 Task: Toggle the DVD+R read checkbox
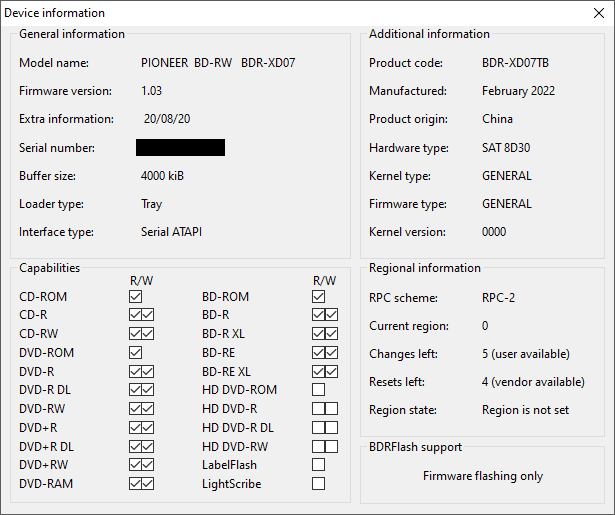click(x=135, y=427)
